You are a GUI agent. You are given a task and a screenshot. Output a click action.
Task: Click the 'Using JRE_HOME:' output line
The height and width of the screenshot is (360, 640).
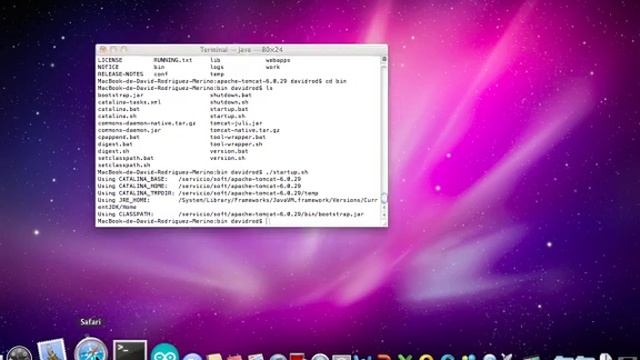pos(238,200)
